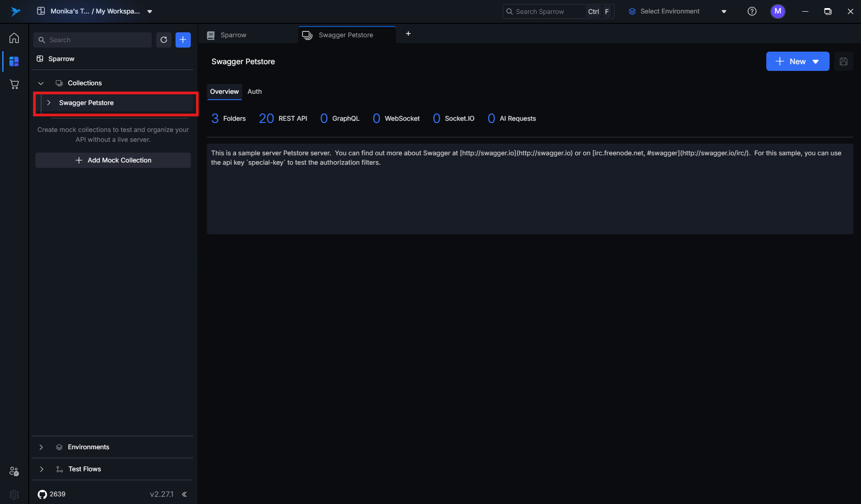
Task: Click the Collections stack icon
Action: (59, 83)
